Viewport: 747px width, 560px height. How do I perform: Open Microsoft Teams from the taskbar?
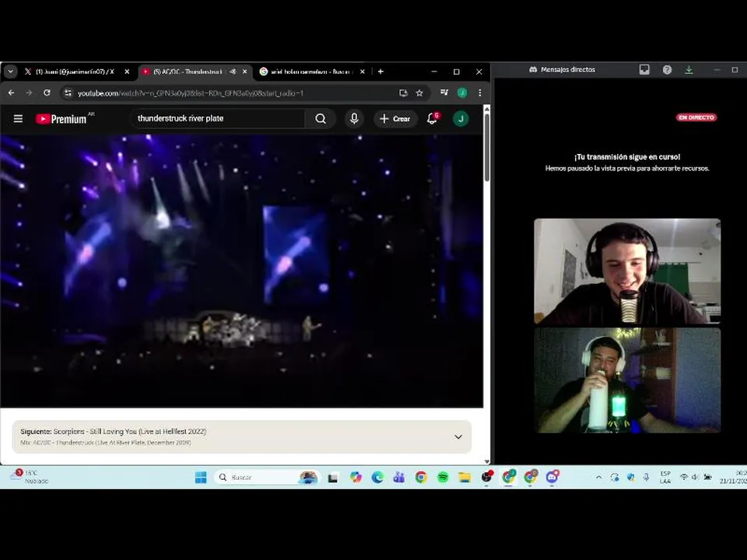399,477
